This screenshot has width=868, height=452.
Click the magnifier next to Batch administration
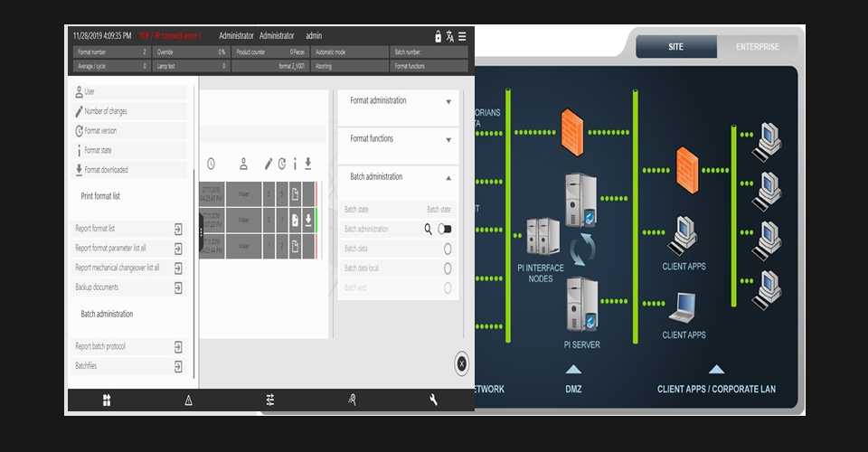click(x=429, y=230)
